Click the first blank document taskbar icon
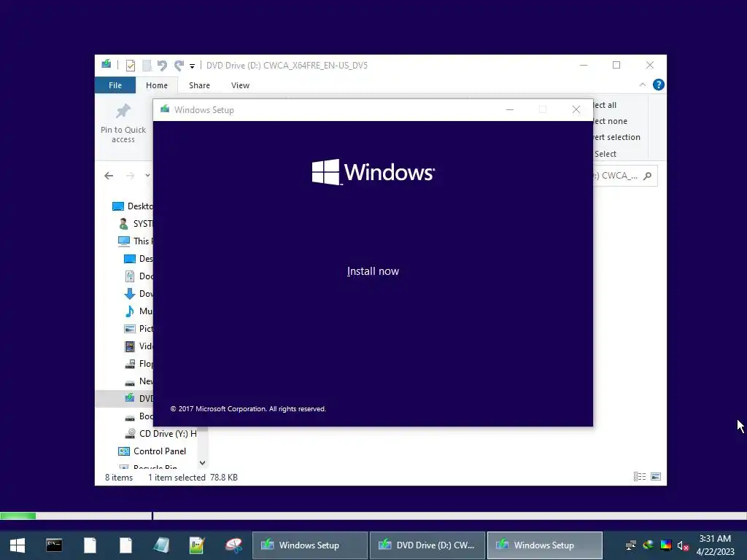This screenshot has width=747, height=560. click(x=90, y=545)
